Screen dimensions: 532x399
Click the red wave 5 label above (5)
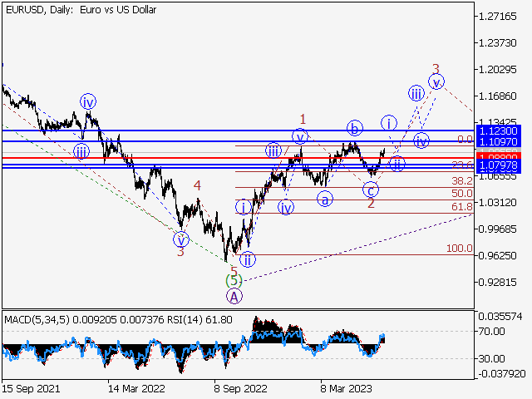234,271
